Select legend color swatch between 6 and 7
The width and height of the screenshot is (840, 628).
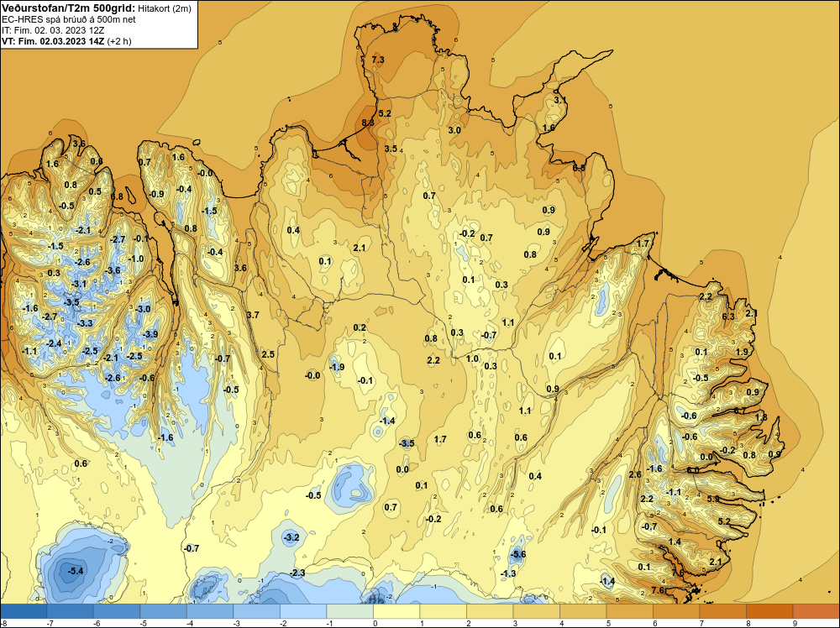(676, 611)
